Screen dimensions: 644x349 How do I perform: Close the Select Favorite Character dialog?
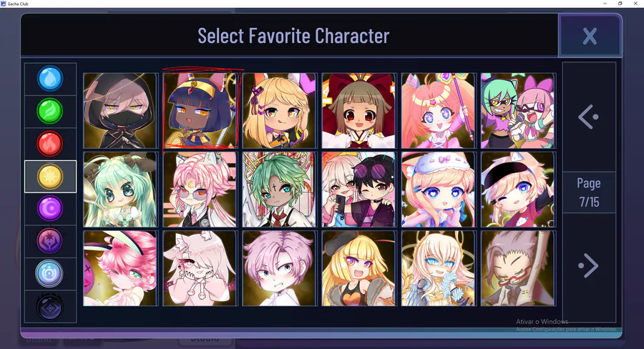point(590,36)
